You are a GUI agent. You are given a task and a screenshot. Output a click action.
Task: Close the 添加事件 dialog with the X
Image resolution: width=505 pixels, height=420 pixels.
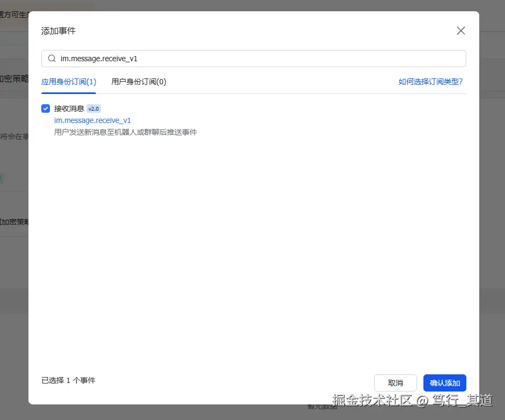[460, 31]
